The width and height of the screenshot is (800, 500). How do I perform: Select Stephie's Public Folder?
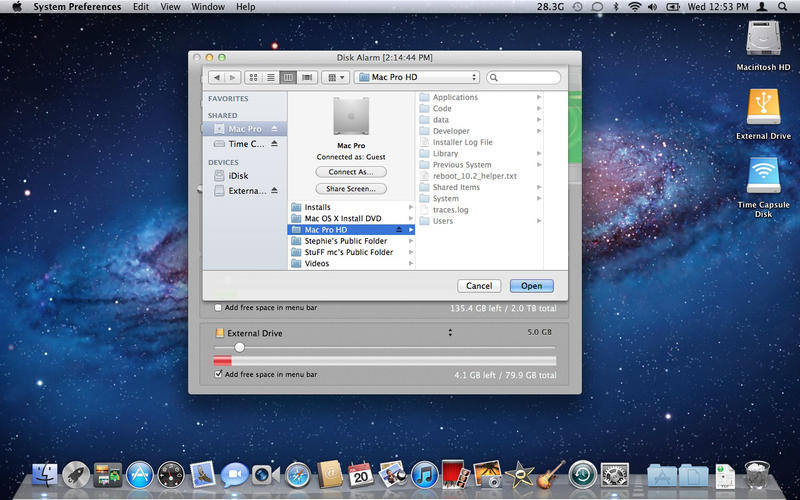tap(352, 241)
